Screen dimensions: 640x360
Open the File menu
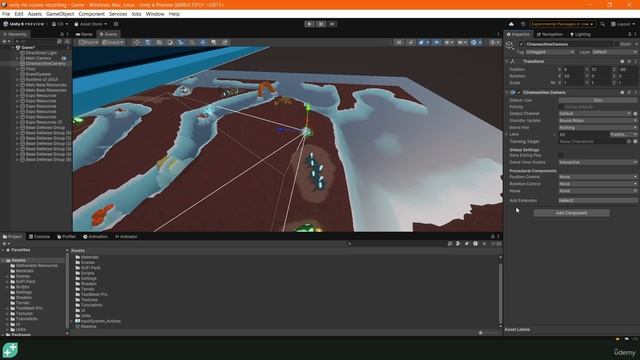[x=6, y=14]
